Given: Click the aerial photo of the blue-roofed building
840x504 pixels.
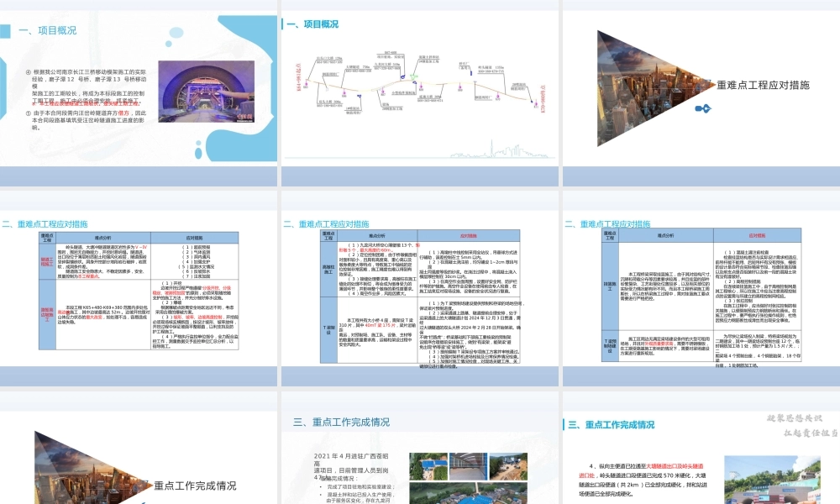Looking at the screenshot, I should point(428,466).
